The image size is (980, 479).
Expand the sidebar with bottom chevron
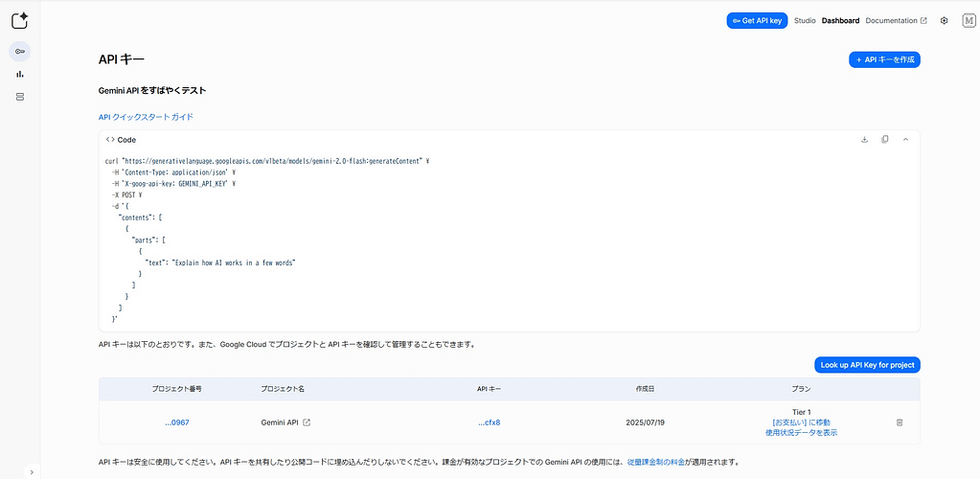[32, 472]
